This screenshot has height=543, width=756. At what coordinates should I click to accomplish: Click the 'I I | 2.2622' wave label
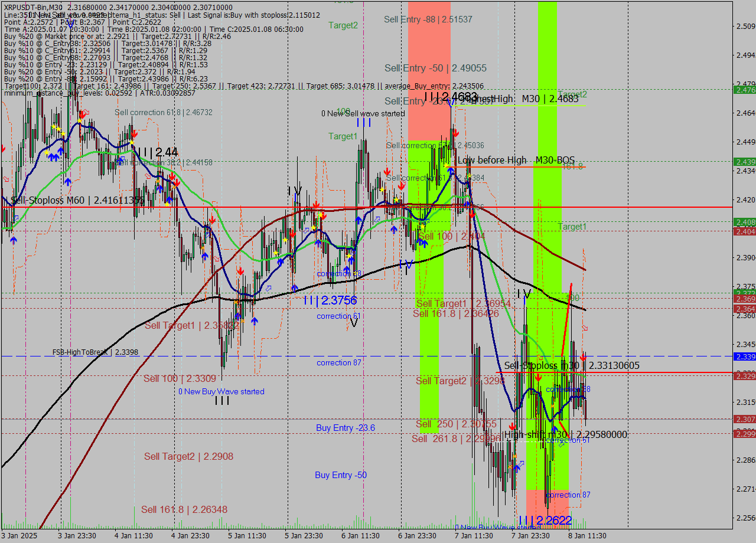coord(545,521)
